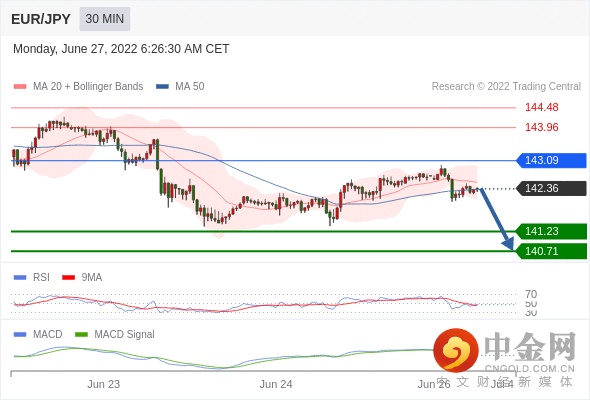Click the 'MA 50' legend label

pos(190,87)
